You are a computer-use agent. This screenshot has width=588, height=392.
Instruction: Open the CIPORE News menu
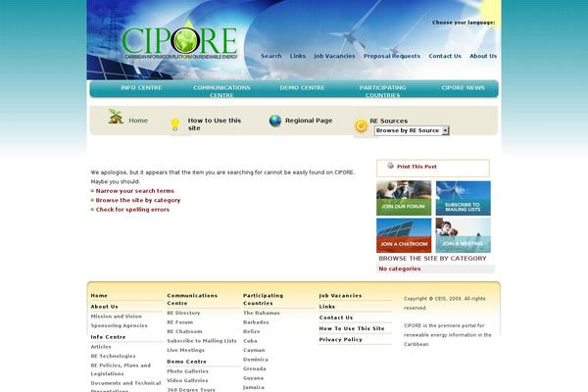(x=463, y=88)
